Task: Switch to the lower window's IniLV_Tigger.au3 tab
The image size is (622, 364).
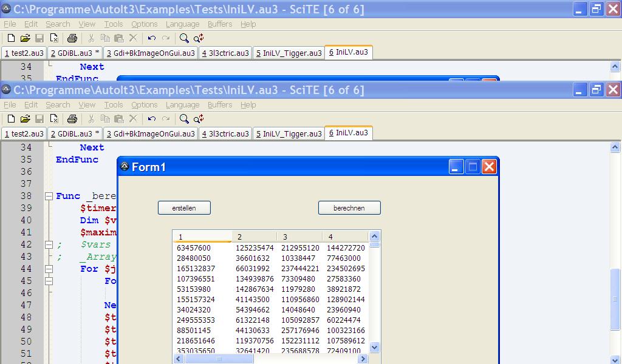Action: (289, 133)
